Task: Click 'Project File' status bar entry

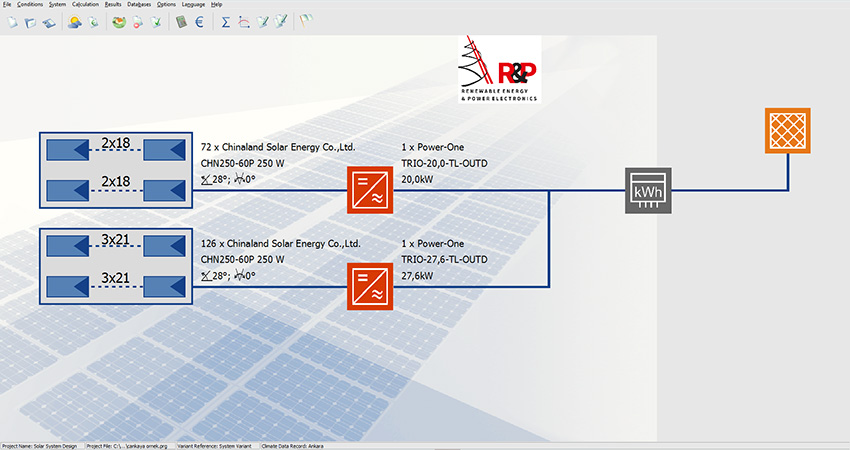Action: (127, 446)
